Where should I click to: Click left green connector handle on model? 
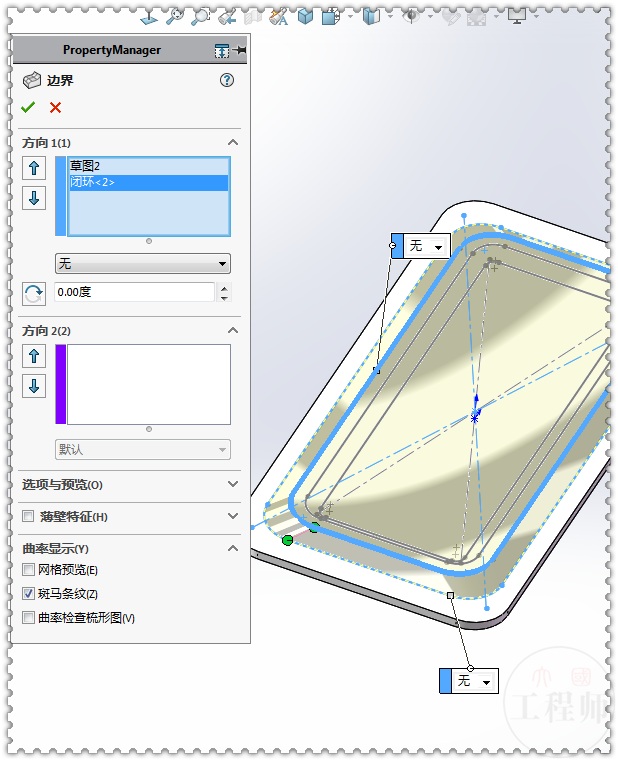(287, 540)
